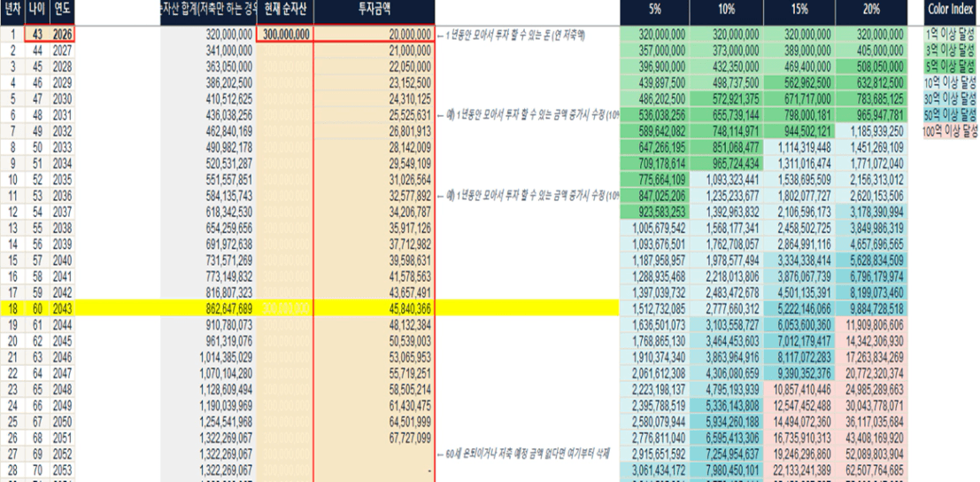Click the note about 연 저축액

[x=512, y=35]
